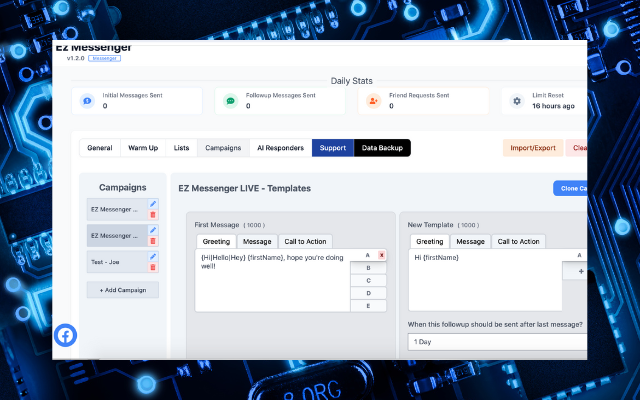Select variant E of First Message greeting
Image resolution: width=640 pixels, height=400 pixels.
[368, 306]
